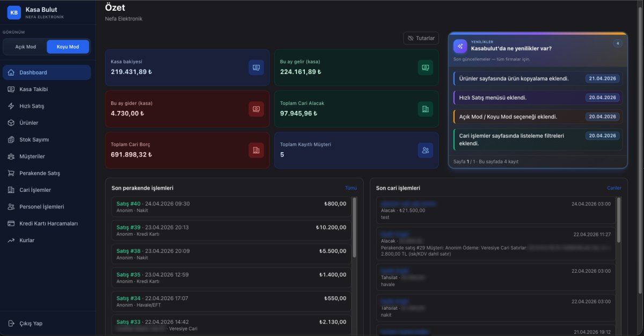Open Kasa Takibi from sidebar
The image size is (644, 336).
tap(33, 89)
